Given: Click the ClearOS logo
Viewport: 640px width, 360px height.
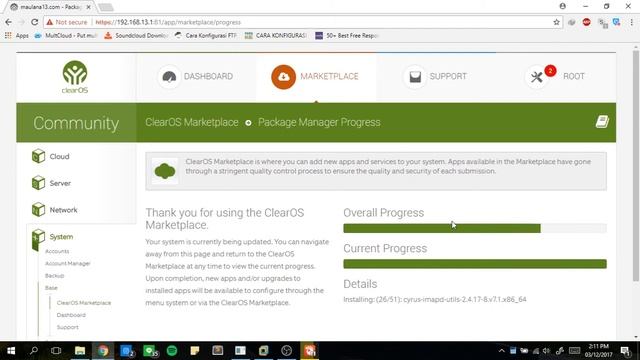Looking at the screenshot, I should [75, 77].
